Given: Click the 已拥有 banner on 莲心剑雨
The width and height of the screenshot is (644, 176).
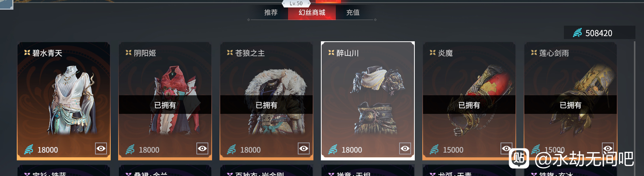Looking at the screenshot, I should [571, 105].
